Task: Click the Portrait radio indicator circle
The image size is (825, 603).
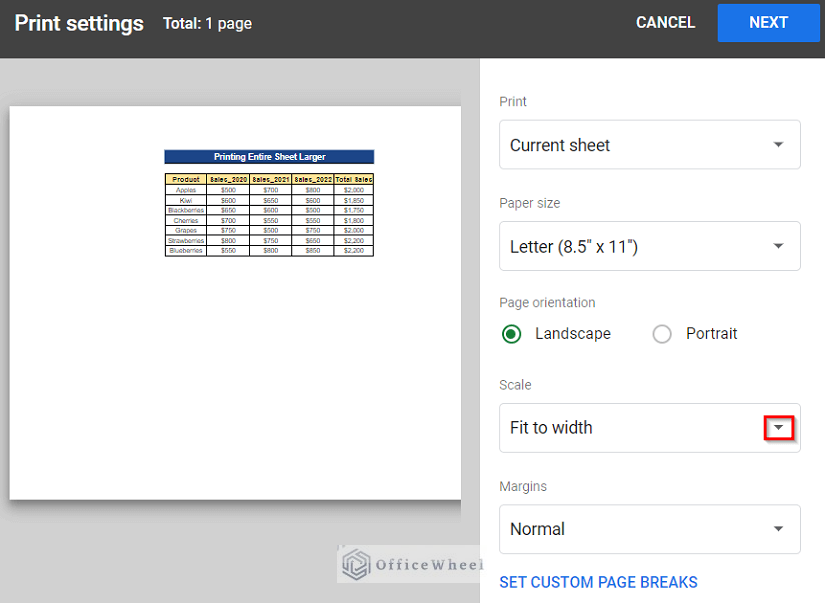Action: [x=661, y=334]
